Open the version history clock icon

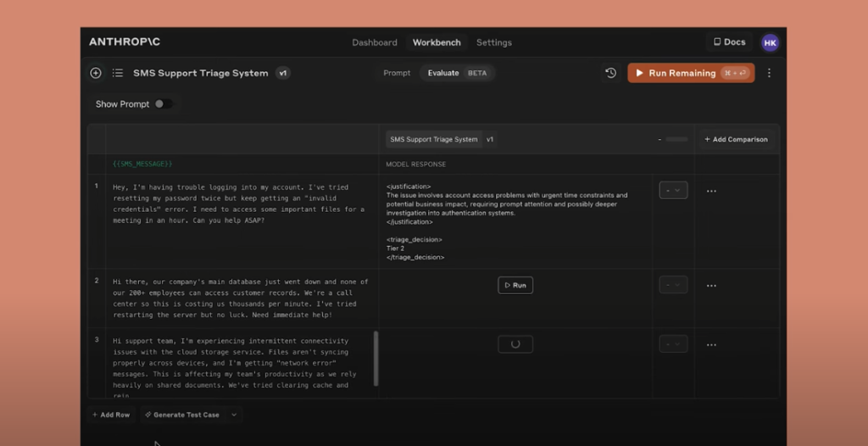tap(610, 73)
